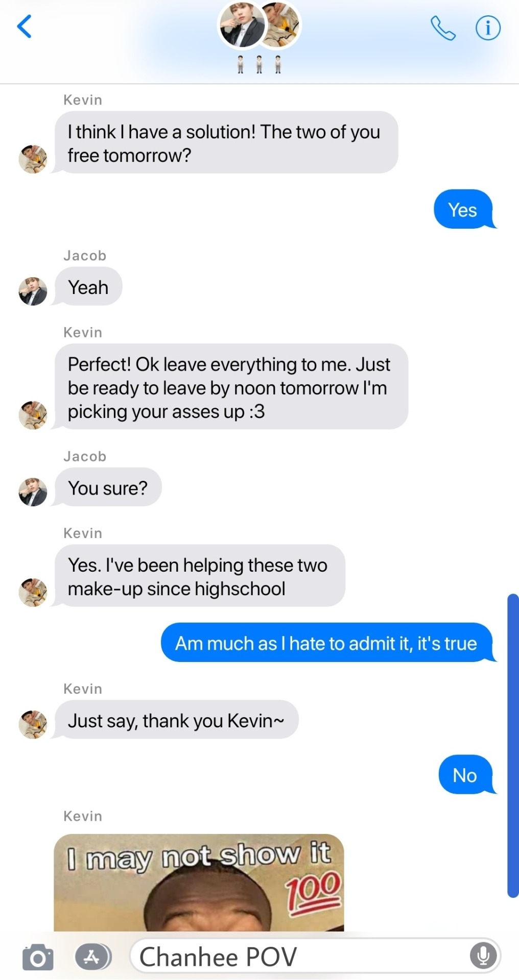
Task: Tap the 'You sure?' message from Jacob
Action: tap(108, 487)
